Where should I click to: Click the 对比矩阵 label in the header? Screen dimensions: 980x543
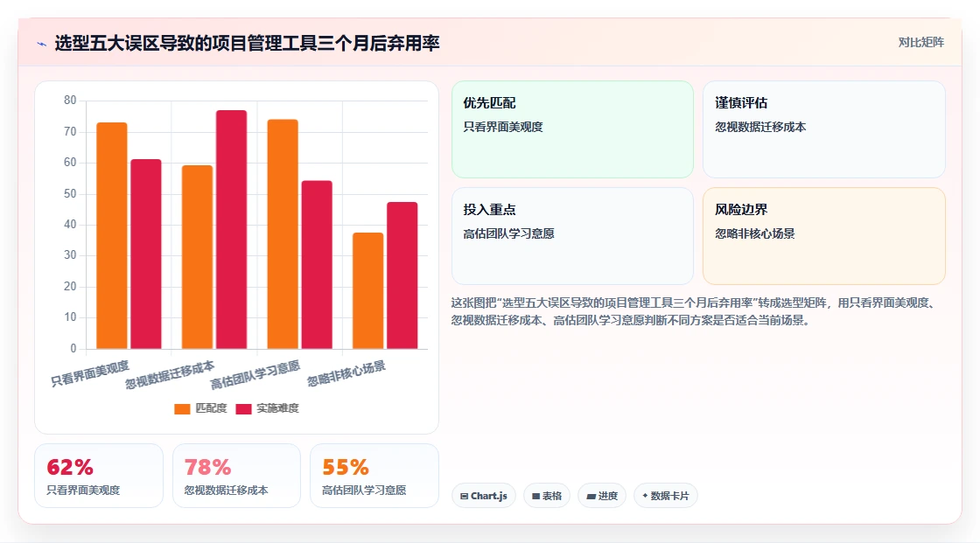(x=920, y=43)
